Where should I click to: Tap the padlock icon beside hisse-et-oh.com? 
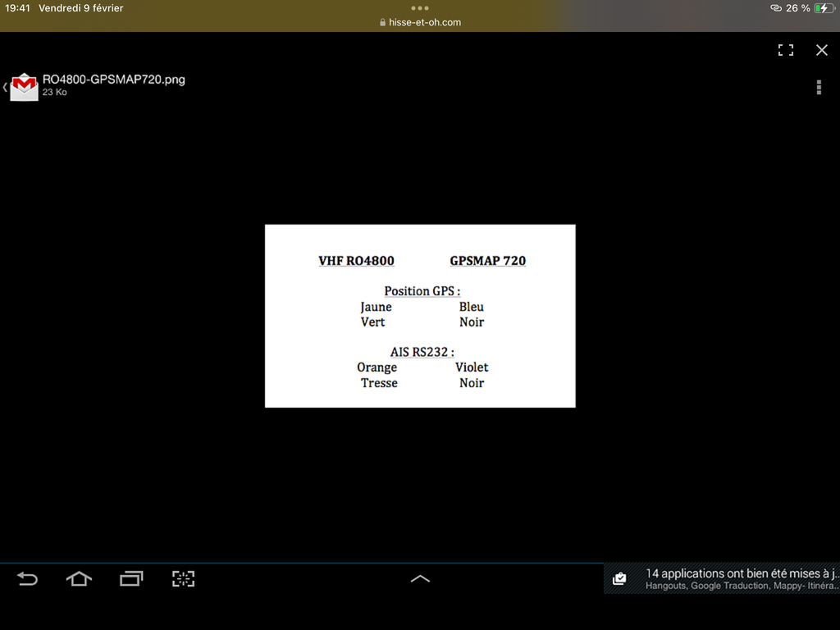tap(382, 22)
